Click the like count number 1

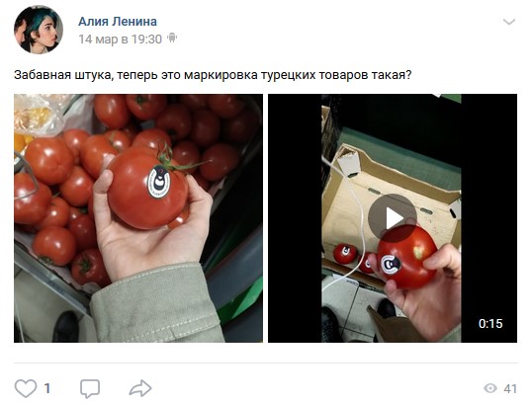[x=47, y=388]
